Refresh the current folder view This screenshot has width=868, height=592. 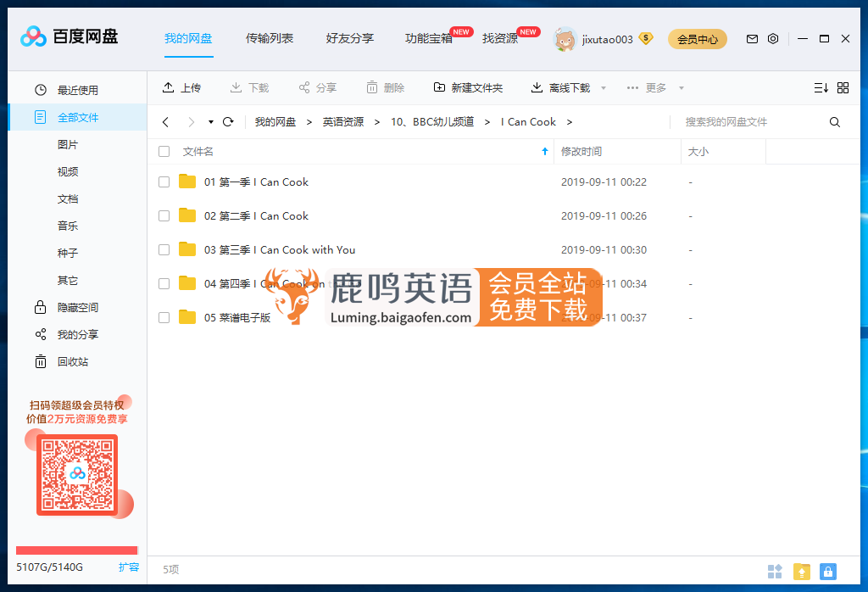pyautogui.click(x=227, y=121)
